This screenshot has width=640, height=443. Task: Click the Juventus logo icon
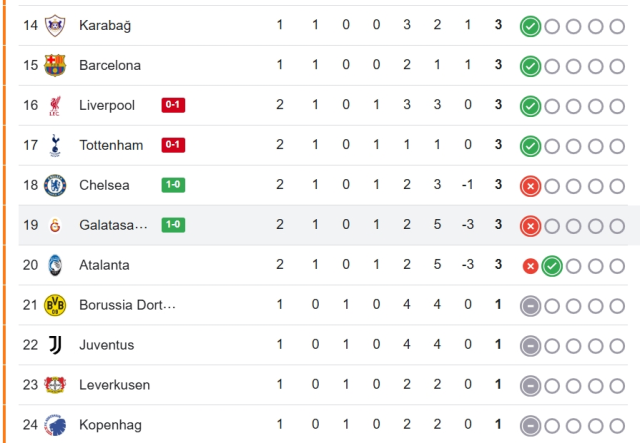55,345
